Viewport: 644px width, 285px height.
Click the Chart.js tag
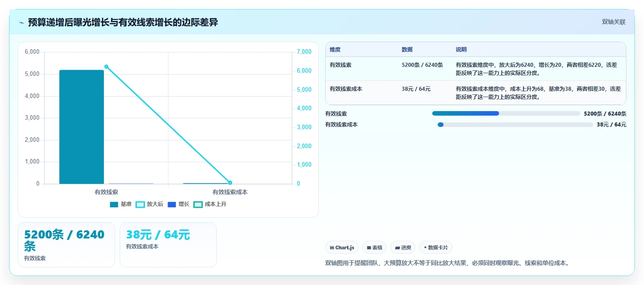(x=342, y=248)
